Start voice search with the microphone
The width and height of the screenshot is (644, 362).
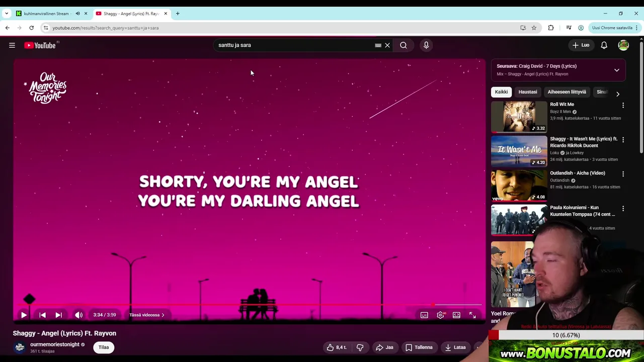[x=426, y=45]
